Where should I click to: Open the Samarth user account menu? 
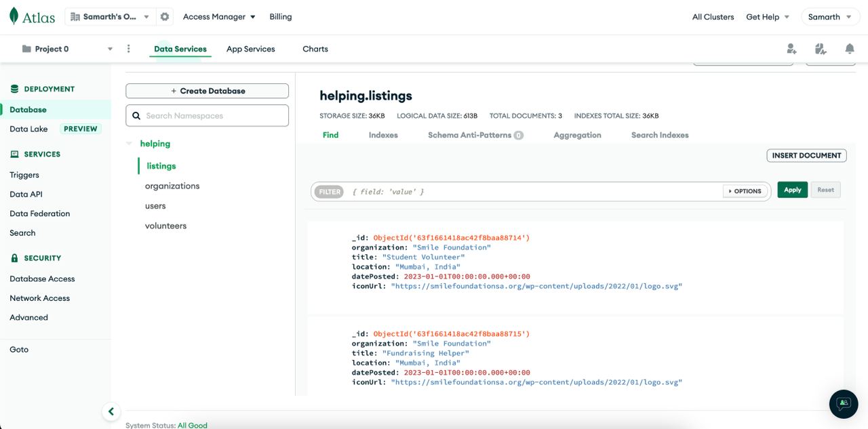(x=830, y=17)
